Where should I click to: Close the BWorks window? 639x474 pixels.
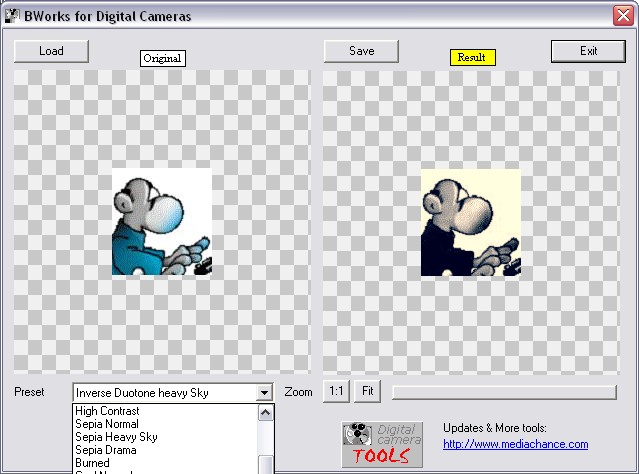pyautogui.click(x=624, y=16)
